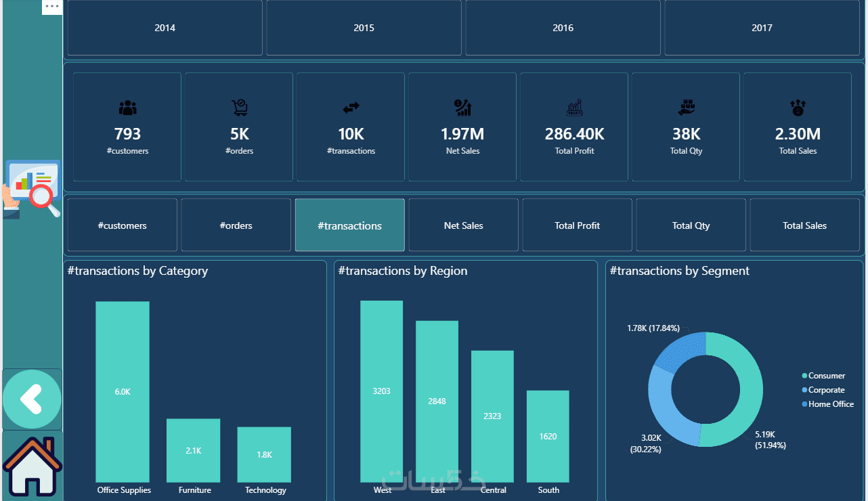Click the Net Sales chart icon
This screenshot has height=501, width=868.
462,108
